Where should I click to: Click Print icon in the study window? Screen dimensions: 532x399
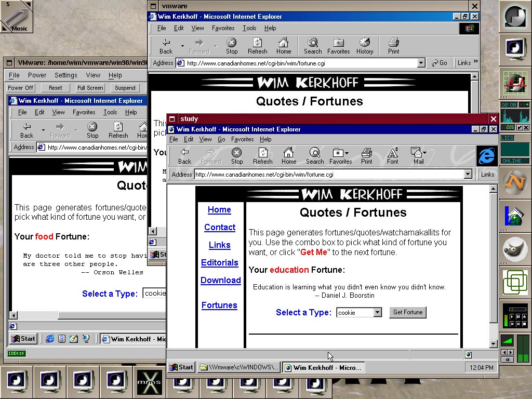367,155
